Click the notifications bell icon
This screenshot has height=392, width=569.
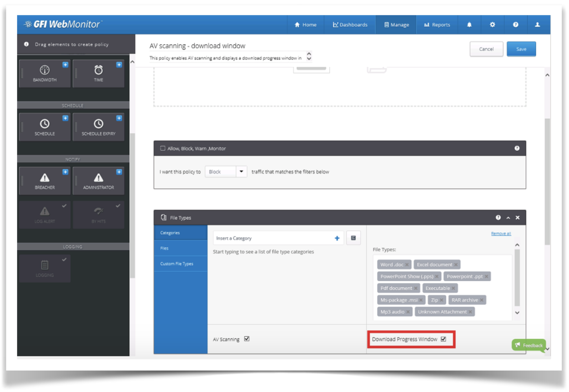pos(469,25)
